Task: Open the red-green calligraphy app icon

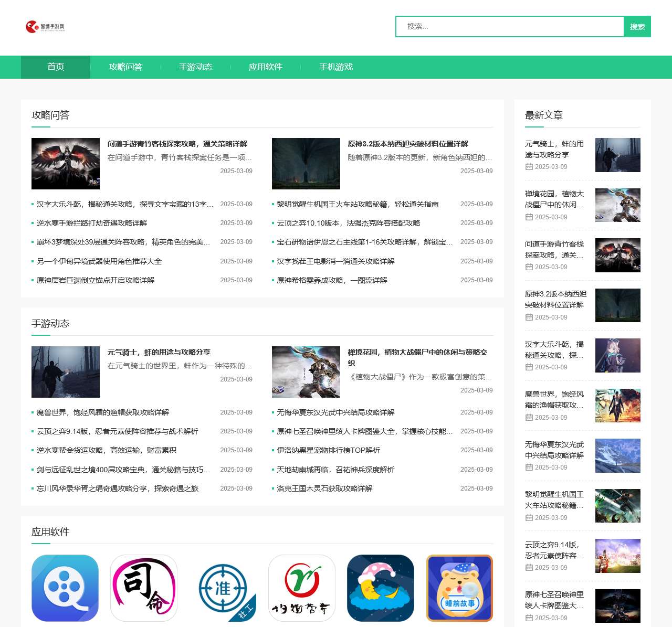Action: pyautogui.click(x=302, y=588)
